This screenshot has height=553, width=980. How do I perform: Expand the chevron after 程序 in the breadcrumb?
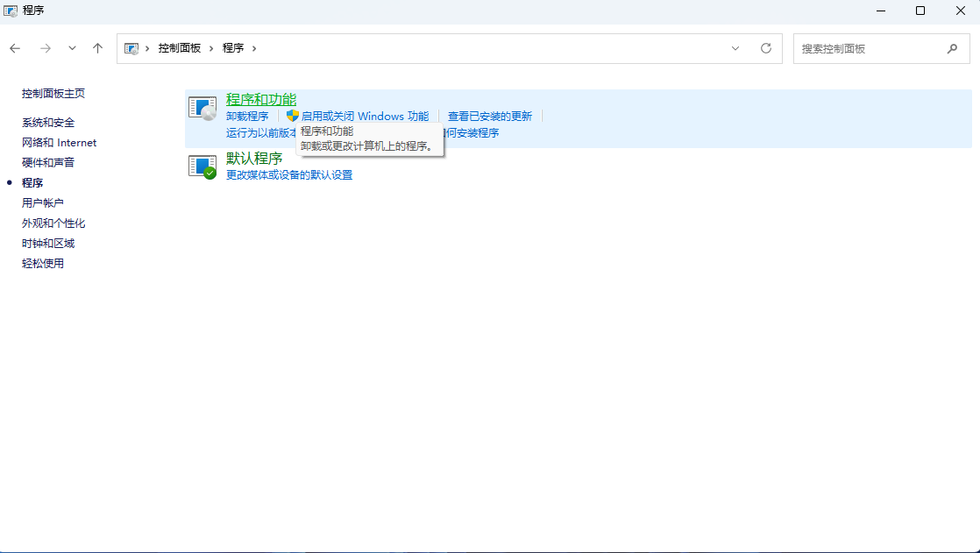253,48
